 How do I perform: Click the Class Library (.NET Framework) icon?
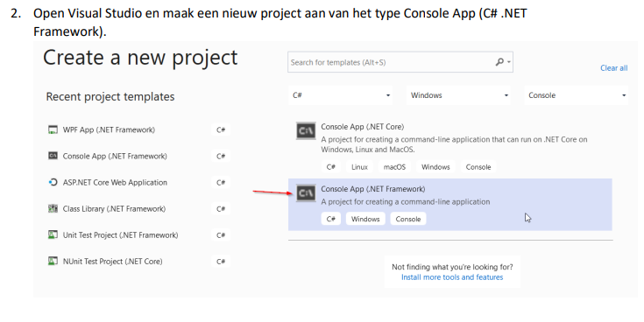pyautogui.click(x=53, y=208)
